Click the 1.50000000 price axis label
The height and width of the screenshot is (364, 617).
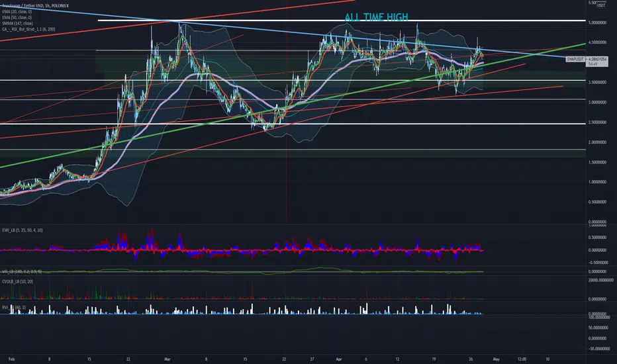[x=597, y=162]
